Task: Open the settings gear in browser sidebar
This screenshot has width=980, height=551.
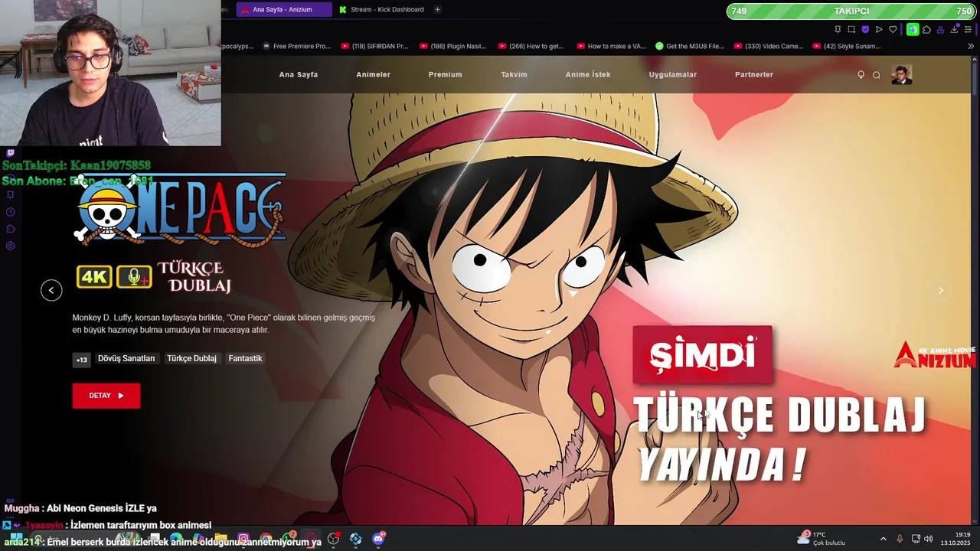Action: point(10,246)
